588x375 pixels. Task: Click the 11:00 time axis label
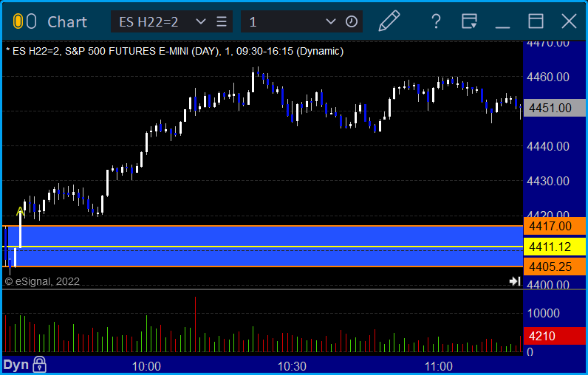tap(438, 366)
